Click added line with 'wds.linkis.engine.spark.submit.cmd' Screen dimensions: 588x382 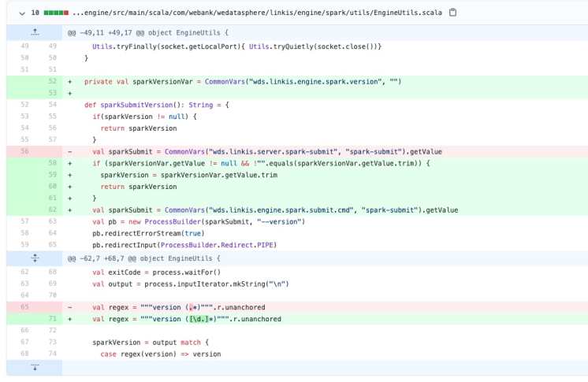(x=275, y=210)
